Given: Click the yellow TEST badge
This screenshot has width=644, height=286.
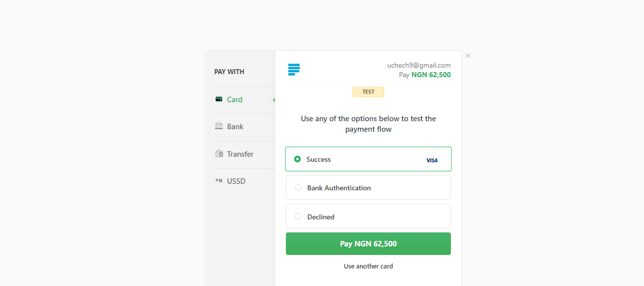Looking at the screenshot, I should click(368, 92).
